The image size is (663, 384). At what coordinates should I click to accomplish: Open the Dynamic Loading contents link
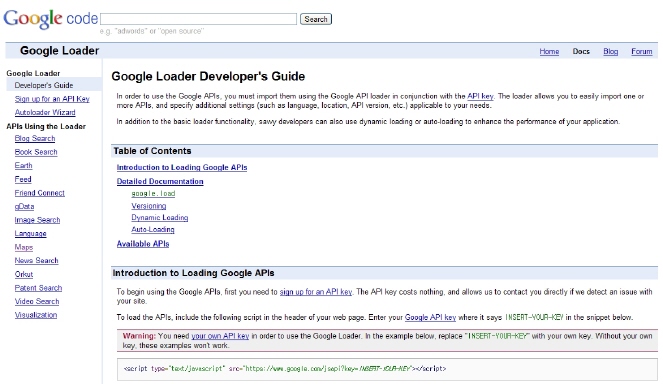click(159, 217)
